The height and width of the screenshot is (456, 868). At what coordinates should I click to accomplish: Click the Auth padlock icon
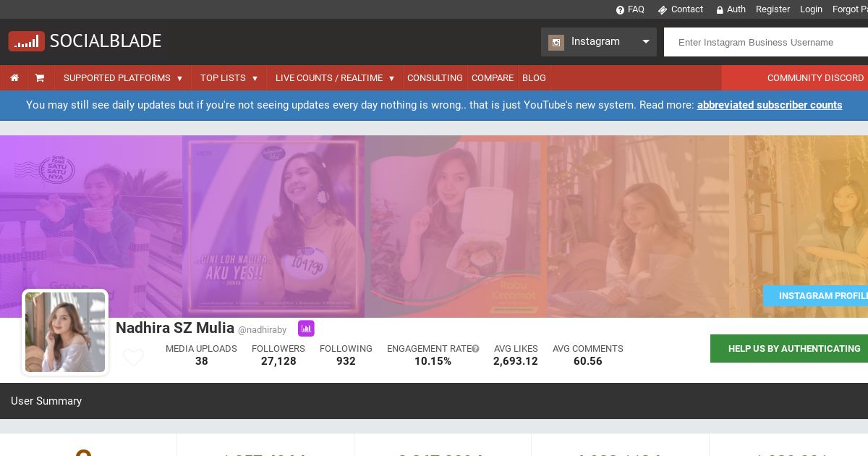pos(720,10)
